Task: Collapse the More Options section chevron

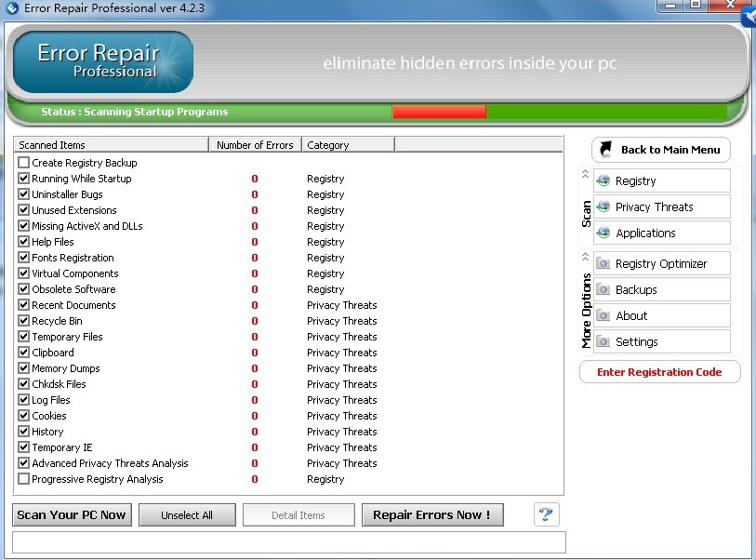Action: [585, 257]
